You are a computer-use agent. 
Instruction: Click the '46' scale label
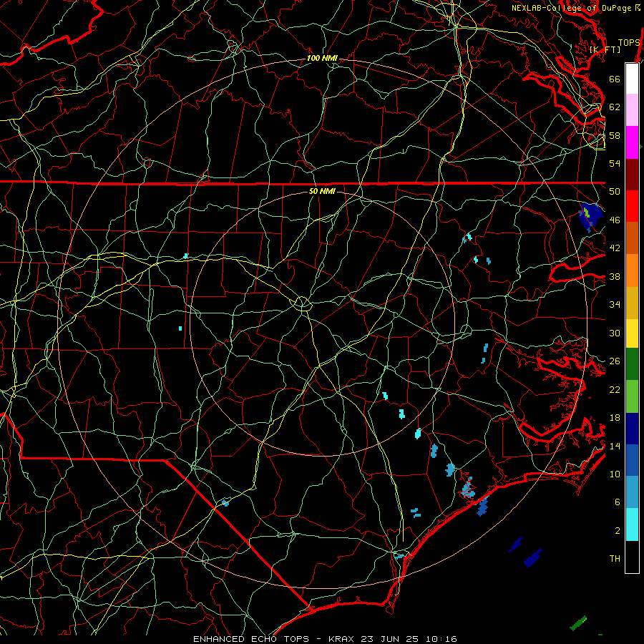[x=615, y=220]
